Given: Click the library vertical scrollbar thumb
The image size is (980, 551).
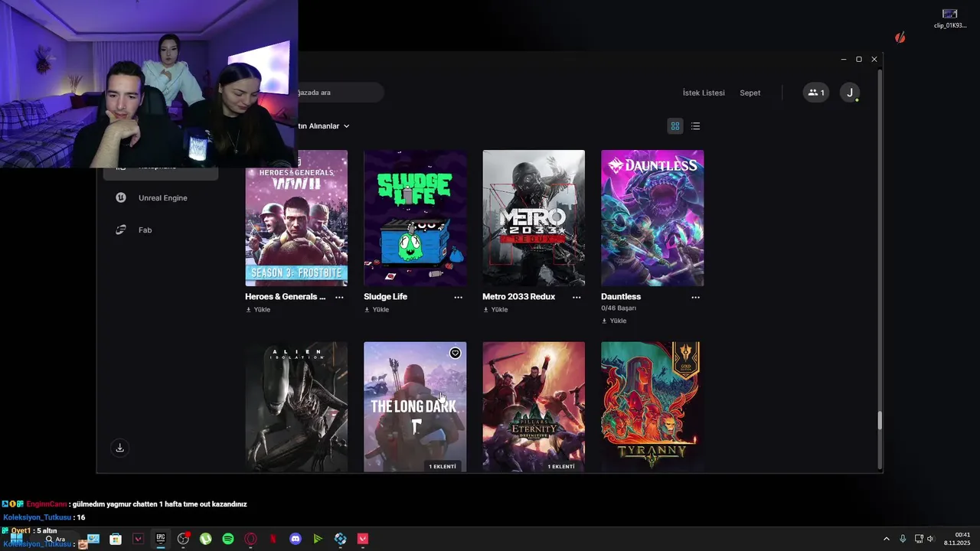Looking at the screenshot, I should tap(880, 420).
